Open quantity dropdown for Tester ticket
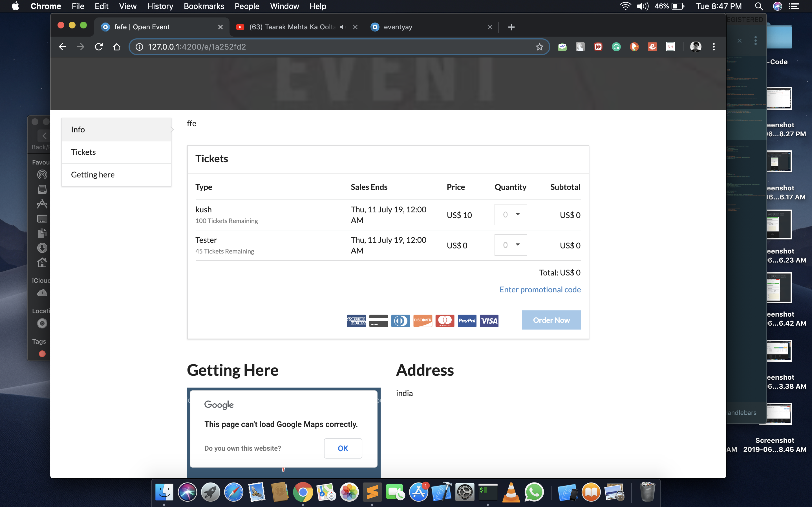The width and height of the screenshot is (812, 507). click(510, 245)
